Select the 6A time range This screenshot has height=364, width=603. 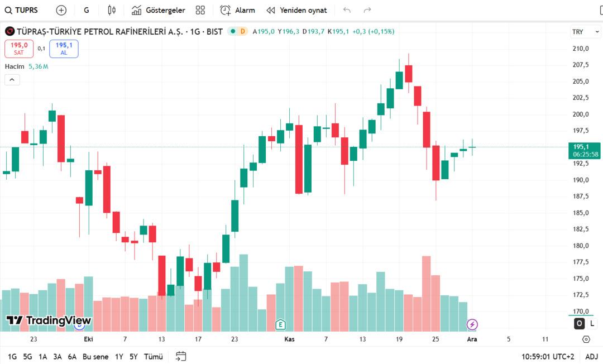coord(72,356)
